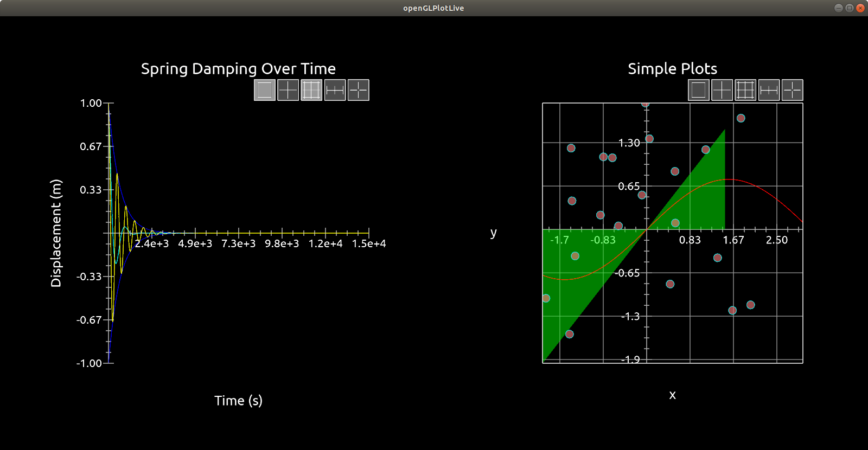The image size is (868, 450).
Task: Click the 1.5e+4 tick label on time axis
Action: 369,243
